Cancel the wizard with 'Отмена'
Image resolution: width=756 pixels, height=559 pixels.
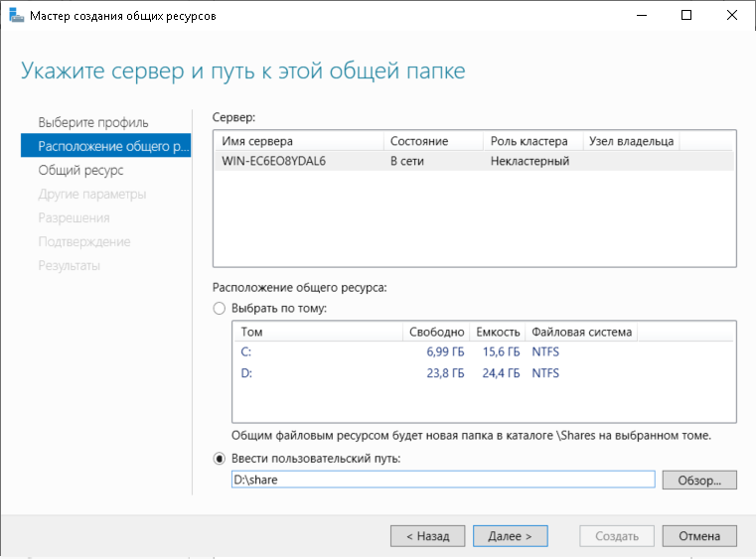coord(699,536)
